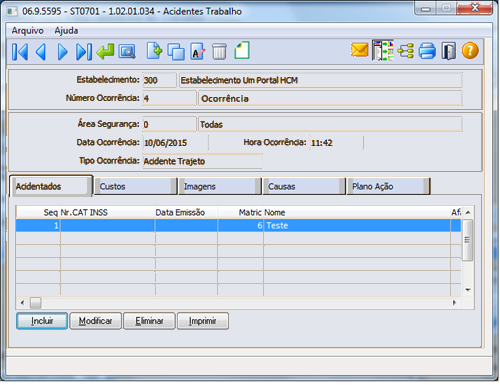500x385 pixels.
Task: Copy the record with the duplicate icon
Action: [176, 52]
